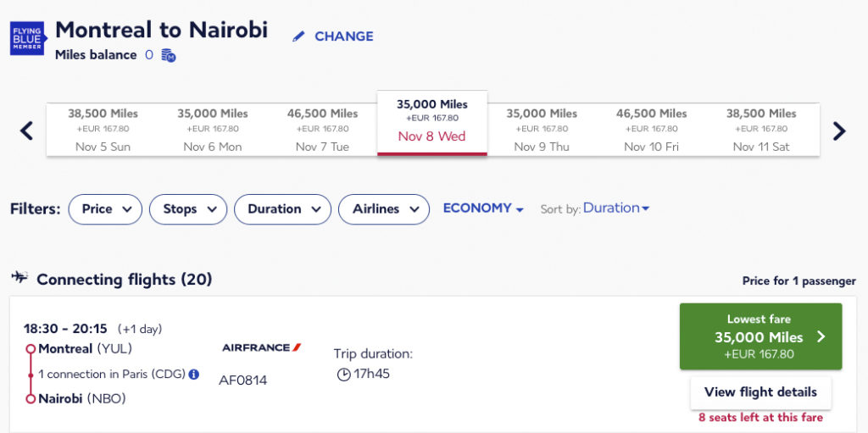The width and height of the screenshot is (868, 433).
Task: Go to next dates with right arrow
Action: coord(839,130)
